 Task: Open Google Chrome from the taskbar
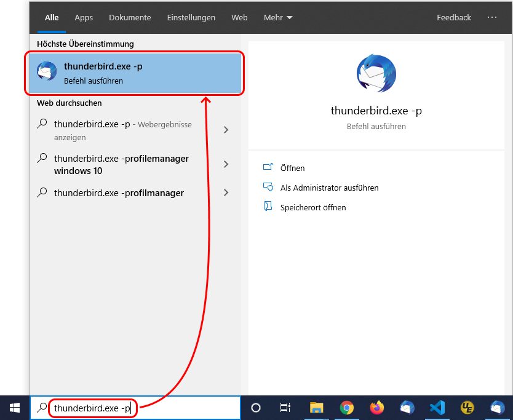(347, 408)
